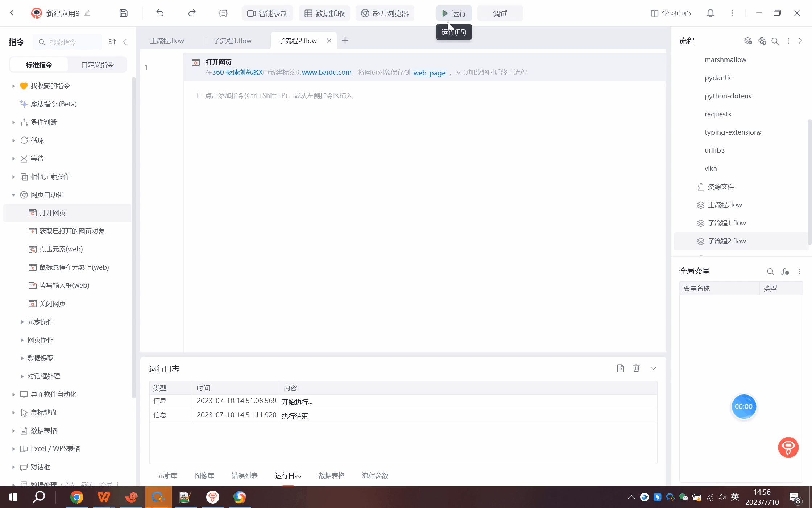This screenshot has height=508, width=812.
Task: Click the undo arrow icon
Action: (x=160, y=13)
